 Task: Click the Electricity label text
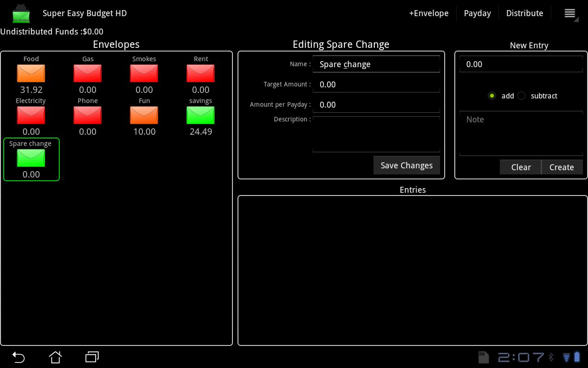click(31, 101)
